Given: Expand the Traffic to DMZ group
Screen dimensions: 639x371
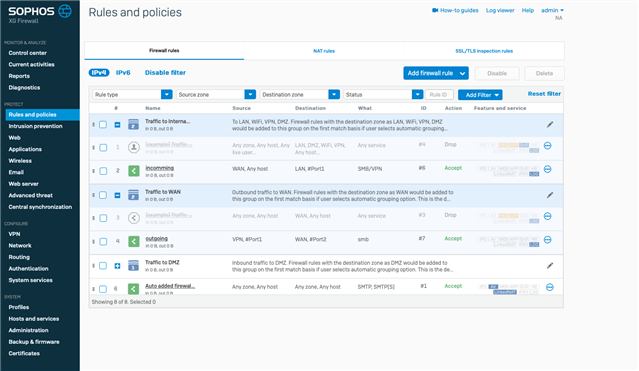Looking at the screenshot, I should coord(117,266).
